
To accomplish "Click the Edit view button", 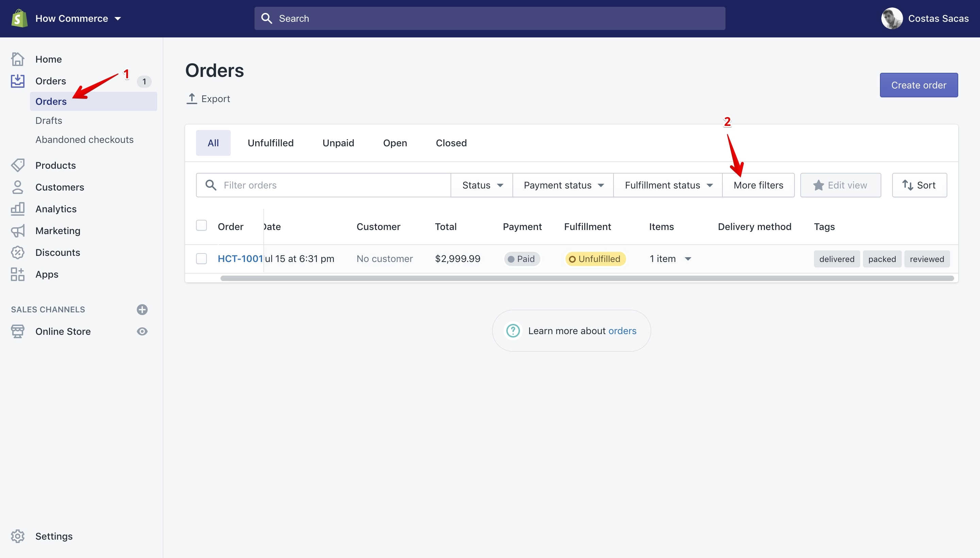I will (840, 185).
